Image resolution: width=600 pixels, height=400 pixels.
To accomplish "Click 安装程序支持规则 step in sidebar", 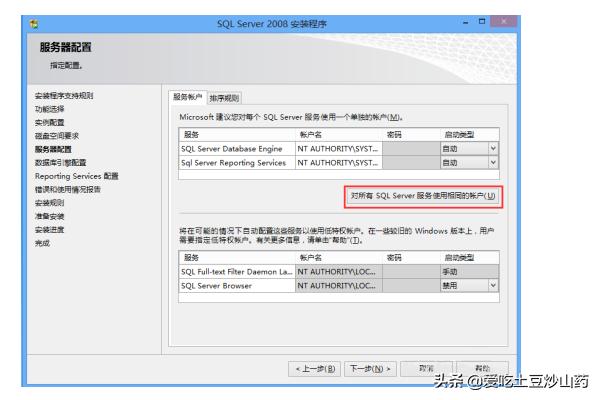I will point(64,96).
